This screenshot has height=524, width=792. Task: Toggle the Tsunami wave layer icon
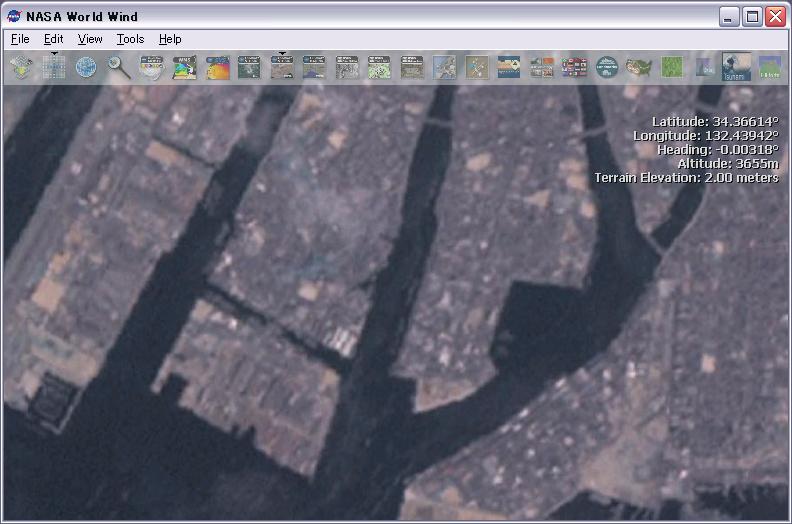(737, 67)
